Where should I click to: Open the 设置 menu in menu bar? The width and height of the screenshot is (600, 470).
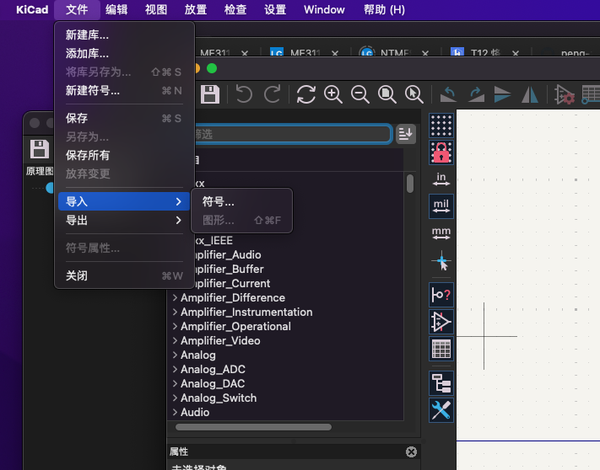(x=275, y=10)
